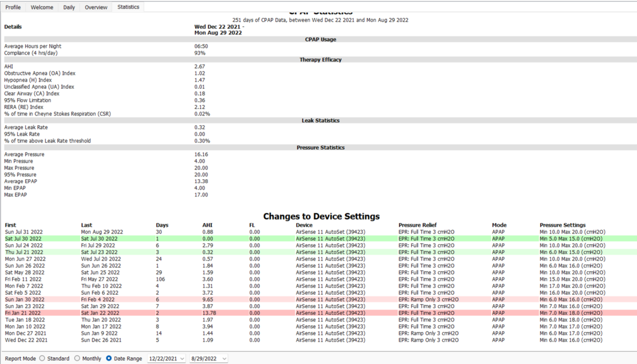The height and width of the screenshot is (364, 637).
Task: Select the "Sun Jul 31 2022" first-date cell
Action: click(x=23, y=232)
